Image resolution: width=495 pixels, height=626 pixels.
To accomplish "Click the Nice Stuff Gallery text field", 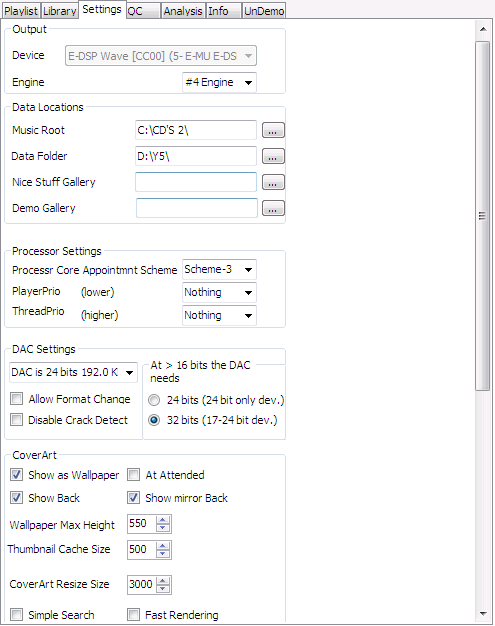I will click(196, 182).
